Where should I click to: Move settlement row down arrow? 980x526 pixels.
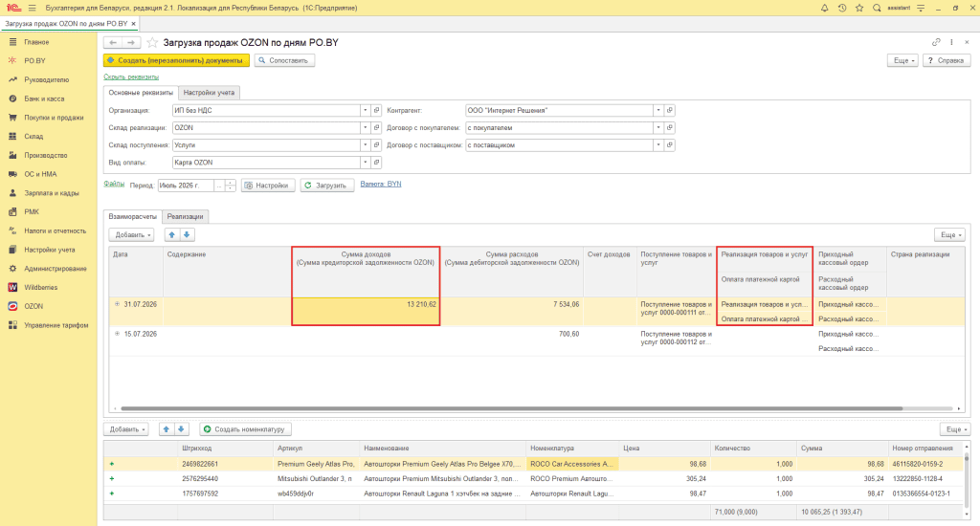[187, 235]
